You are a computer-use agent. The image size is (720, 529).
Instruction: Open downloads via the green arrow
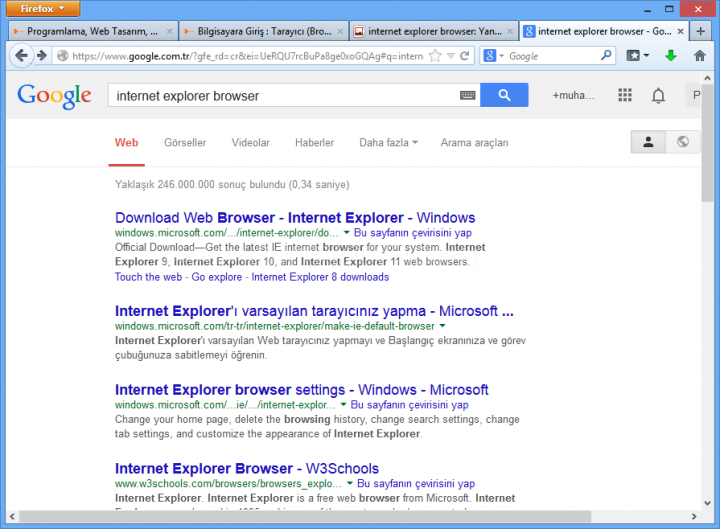[x=671, y=56]
